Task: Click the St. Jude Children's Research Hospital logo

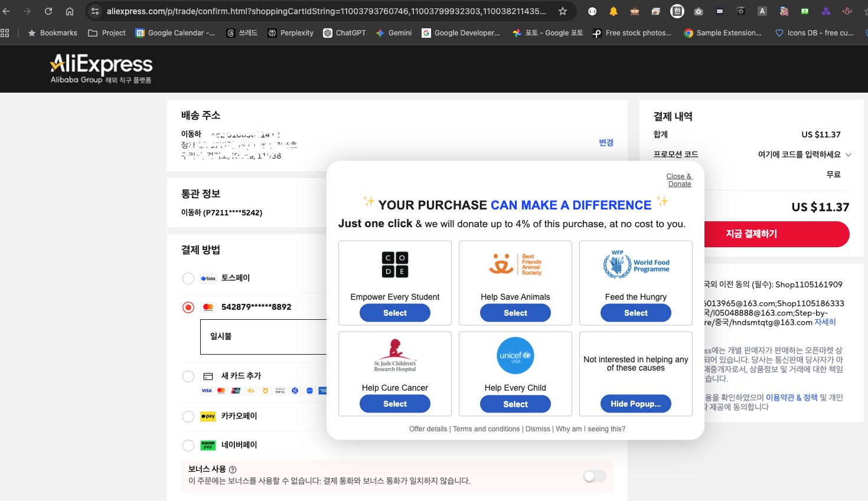Action: [395, 355]
